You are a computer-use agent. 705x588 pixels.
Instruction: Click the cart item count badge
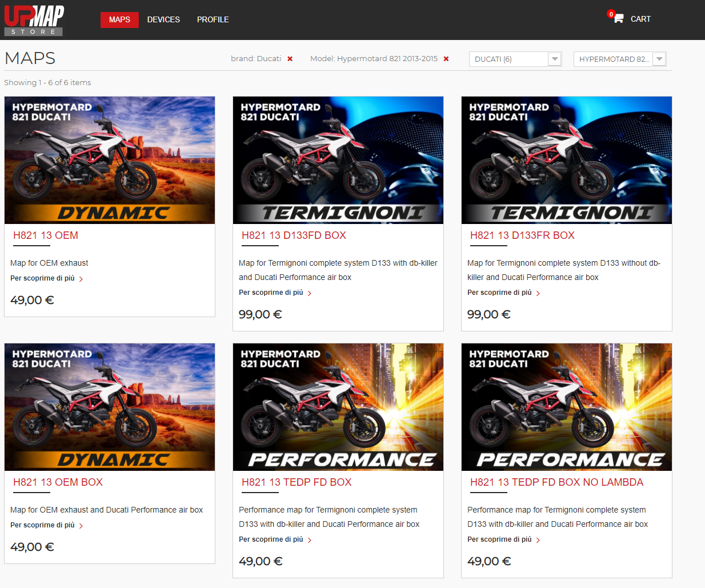click(x=611, y=14)
